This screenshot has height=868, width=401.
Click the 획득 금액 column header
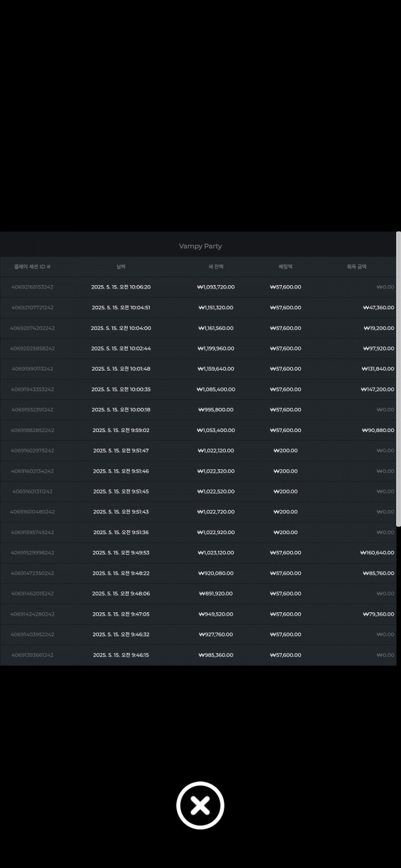tap(357, 266)
